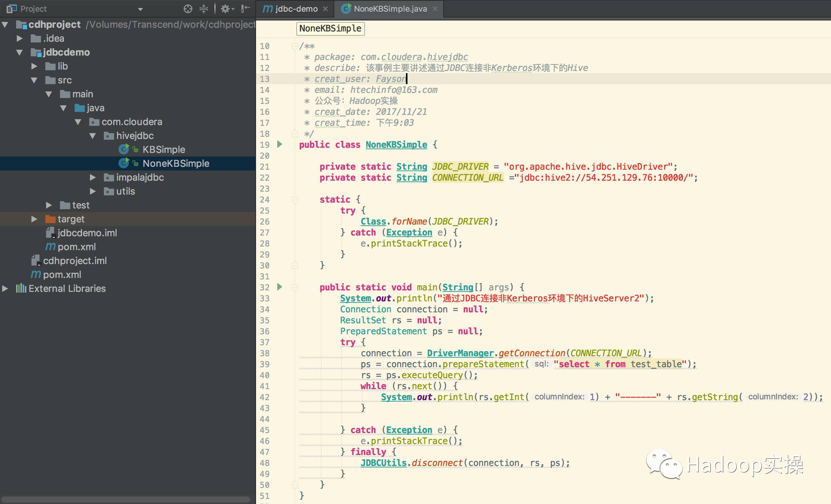This screenshot has width=831, height=504.
Task: Expand the impalajdbc package
Action: 93,177
